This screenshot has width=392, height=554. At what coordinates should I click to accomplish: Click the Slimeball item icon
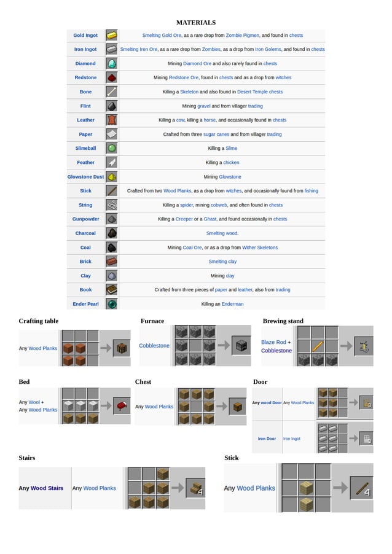112,149
